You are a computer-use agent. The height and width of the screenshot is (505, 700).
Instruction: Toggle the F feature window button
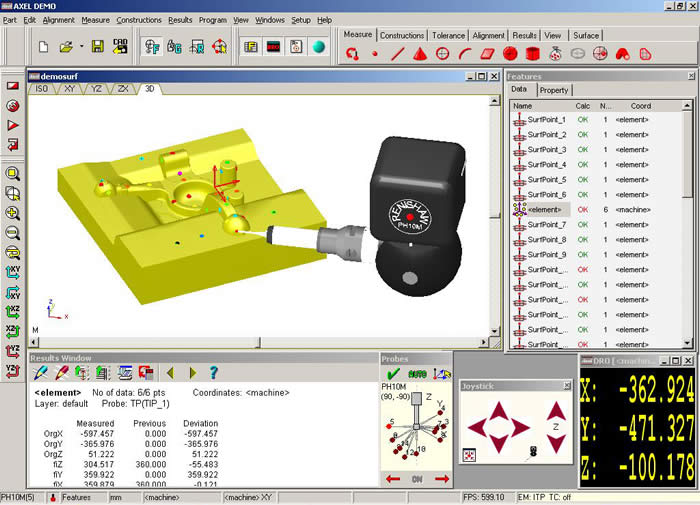tap(152, 46)
